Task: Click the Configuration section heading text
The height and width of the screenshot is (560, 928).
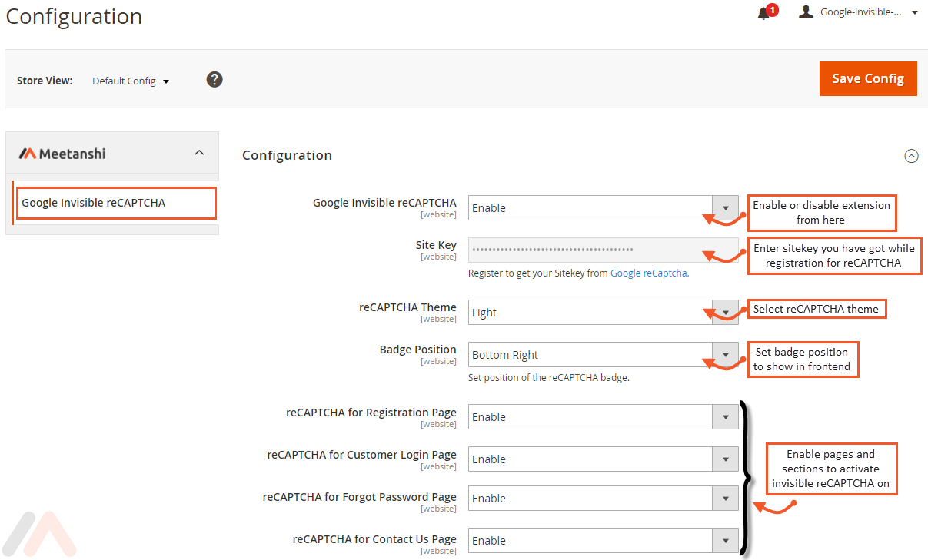Action: coord(287,155)
